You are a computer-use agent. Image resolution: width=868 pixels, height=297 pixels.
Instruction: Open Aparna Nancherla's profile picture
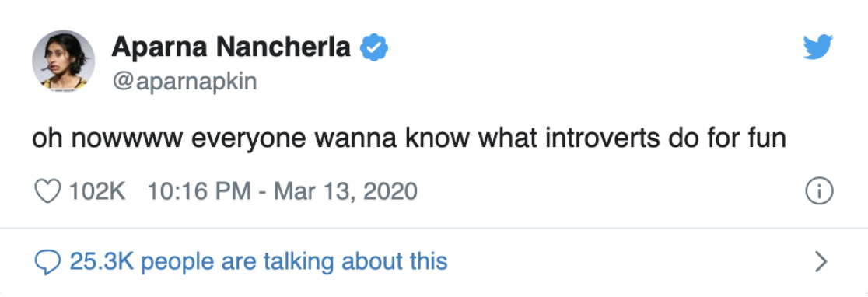click(x=64, y=61)
